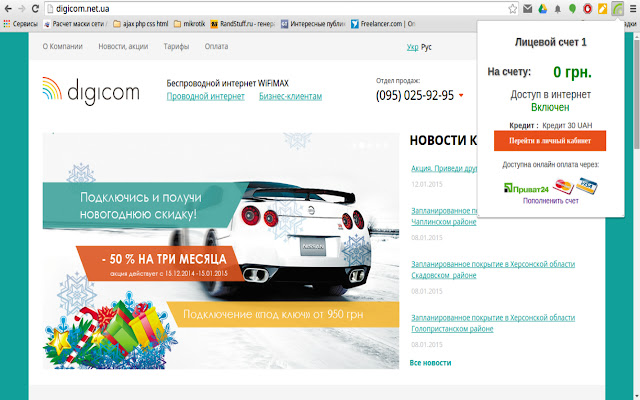The width and height of the screenshot is (640, 400).
Task: Bookmark this page with the star icon
Action: click(x=513, y=9)
